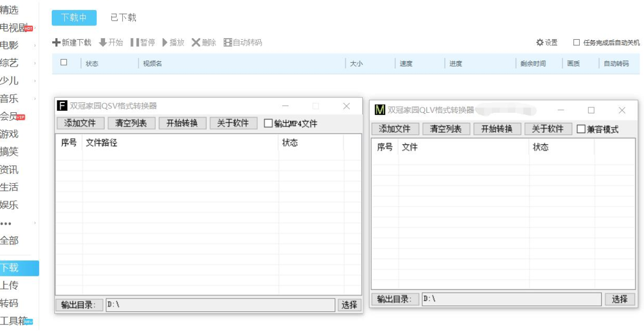
Task: Click 添加文件 in QSV converter
Action: tap(80, 123)
